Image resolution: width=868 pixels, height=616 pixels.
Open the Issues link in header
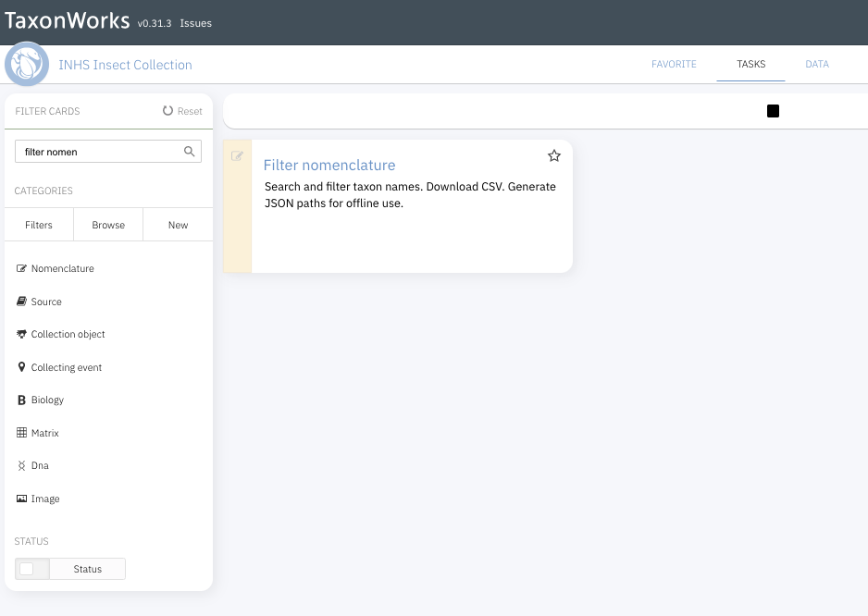(x=195, y=23)
